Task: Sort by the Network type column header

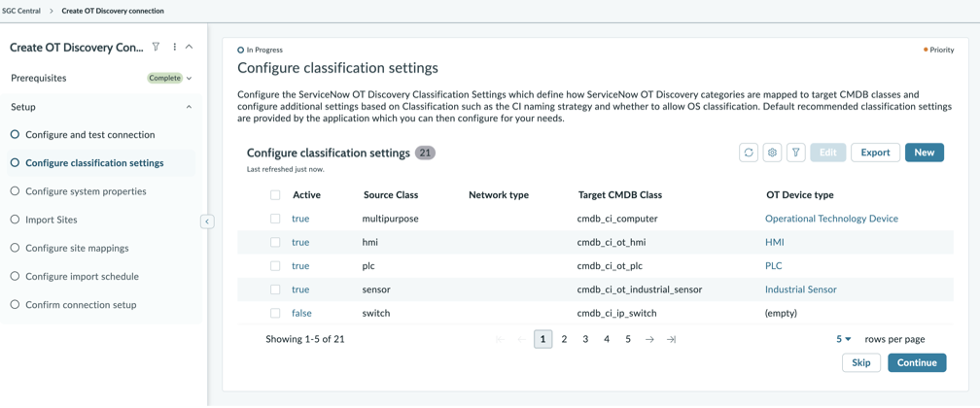Action: [499, 195]
